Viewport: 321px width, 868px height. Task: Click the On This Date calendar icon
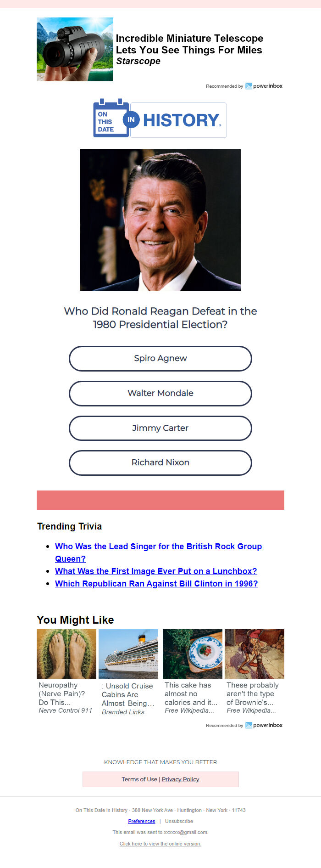pyautogui.click(x=111, y=118)
